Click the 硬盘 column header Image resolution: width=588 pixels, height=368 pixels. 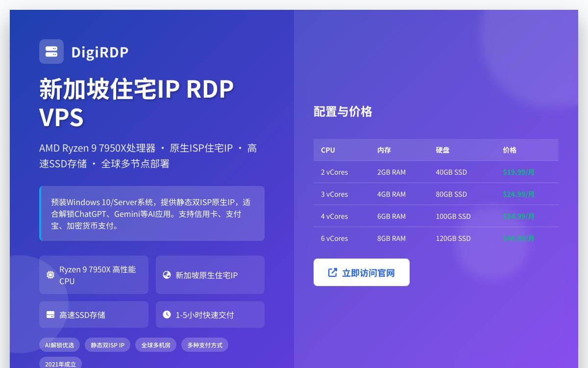pyautogui.click(x=441, y=150)
